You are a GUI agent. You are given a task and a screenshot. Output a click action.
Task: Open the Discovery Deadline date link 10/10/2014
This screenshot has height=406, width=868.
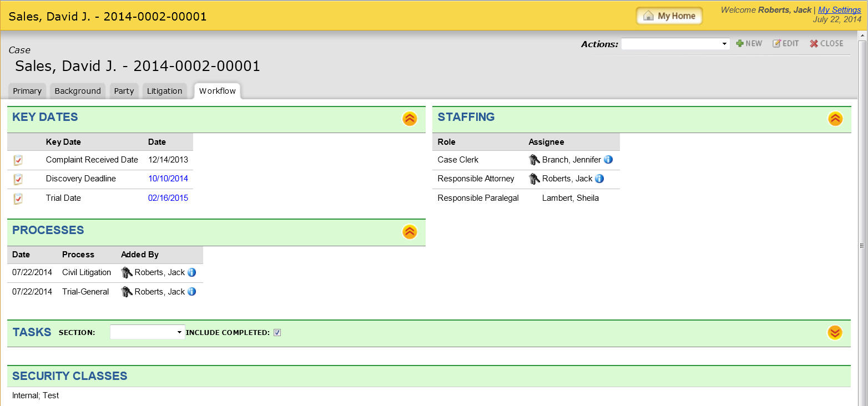[168, 179]
